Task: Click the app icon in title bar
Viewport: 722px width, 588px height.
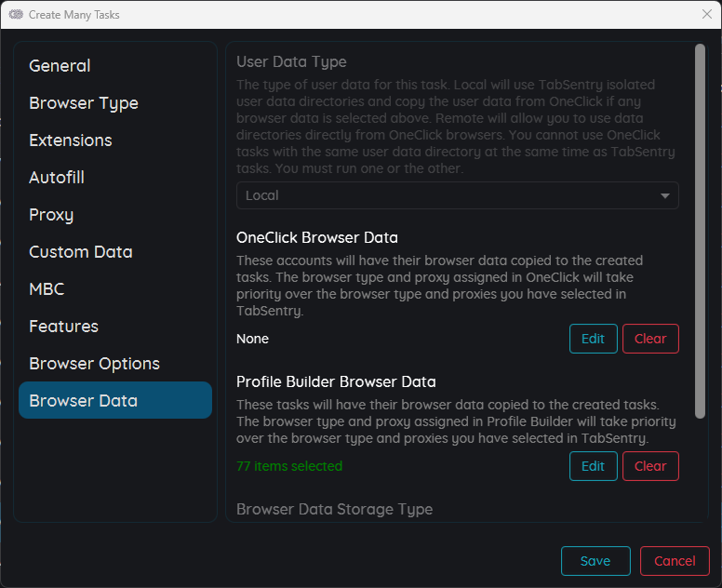Action: [16, 14]
